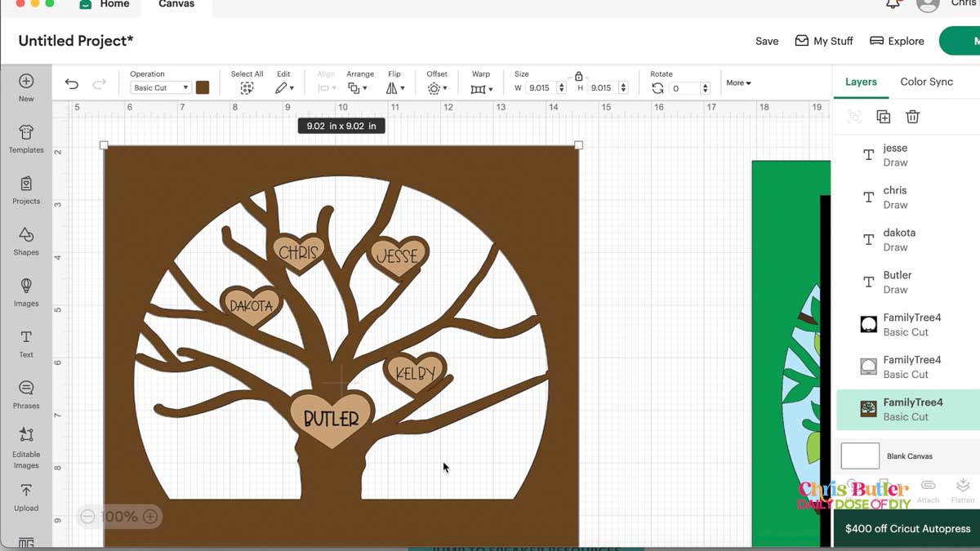980x551 pixels.
Task: Toggle the size lock aspect ratio
Action: [578, 76]
